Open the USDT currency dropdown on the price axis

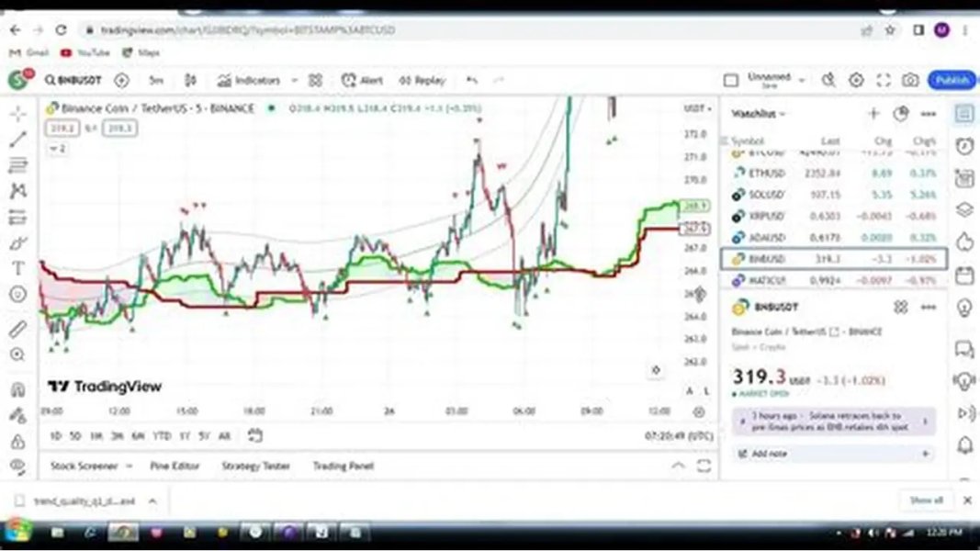tap(697, 108)
